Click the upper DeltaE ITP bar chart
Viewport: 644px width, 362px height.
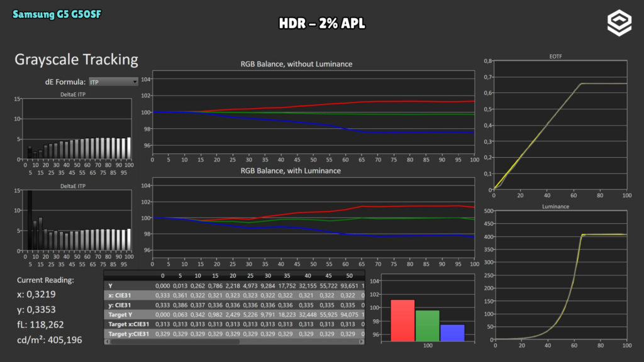pos(77,129)
